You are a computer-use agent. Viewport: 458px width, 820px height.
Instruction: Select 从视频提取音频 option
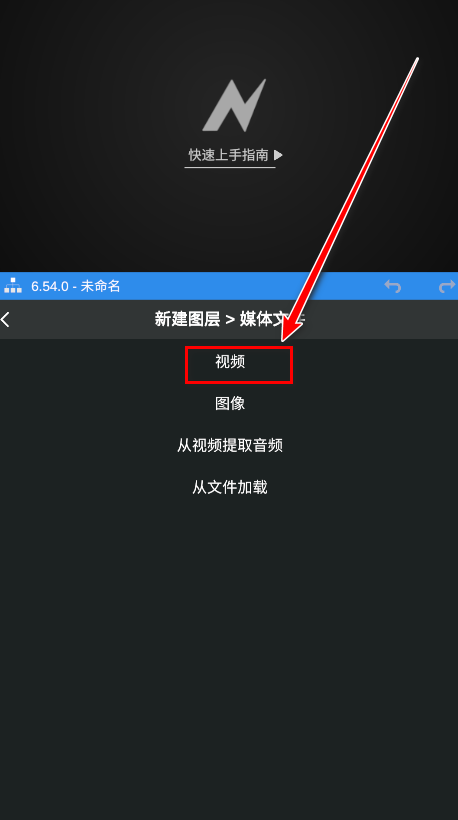(230, 446)
